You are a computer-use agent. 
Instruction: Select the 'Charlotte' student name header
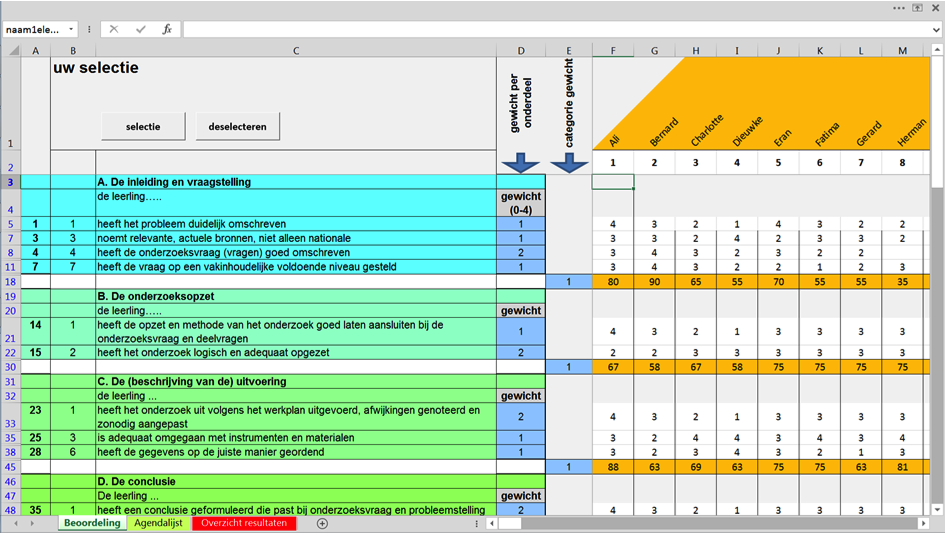pyautogui.click(x=707, y=130)
